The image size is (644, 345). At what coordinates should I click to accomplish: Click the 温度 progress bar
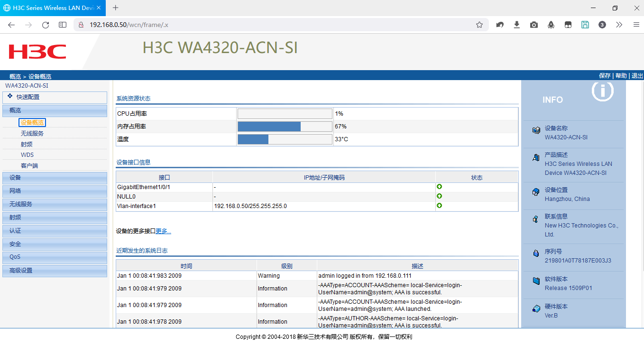[x=285, y=139]
